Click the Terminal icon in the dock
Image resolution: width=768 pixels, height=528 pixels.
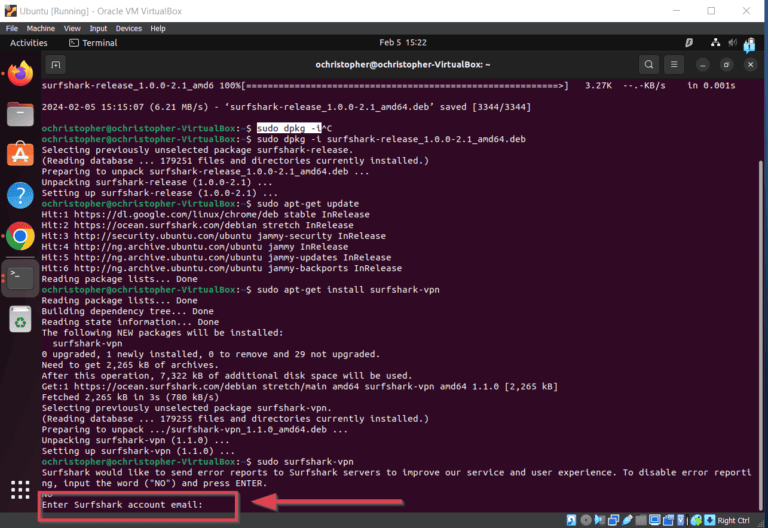coord(20,277)
